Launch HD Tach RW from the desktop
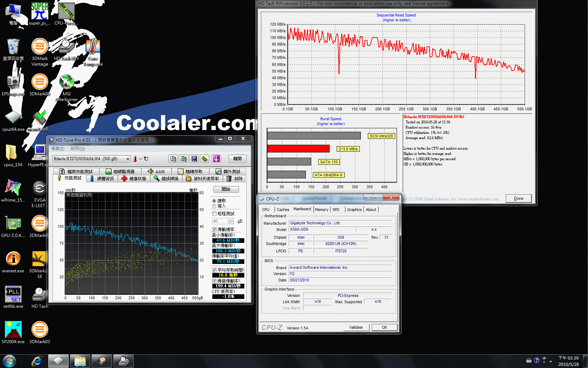The height and width of the screenshot is (368, 588). 66,49
